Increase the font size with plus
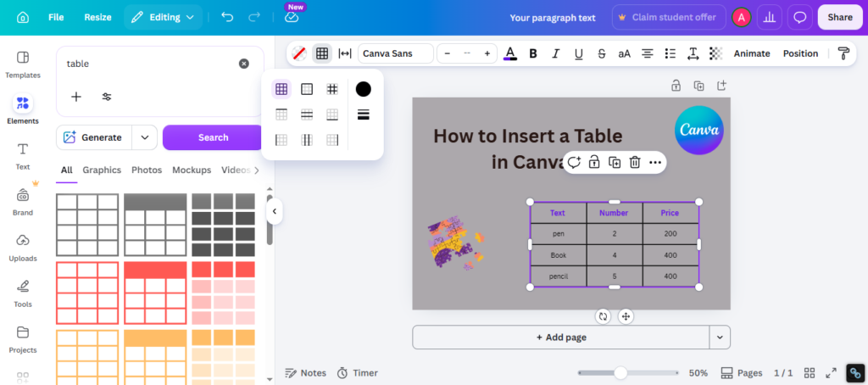Viewport: 868px width, 385px height. click(487, 53)
